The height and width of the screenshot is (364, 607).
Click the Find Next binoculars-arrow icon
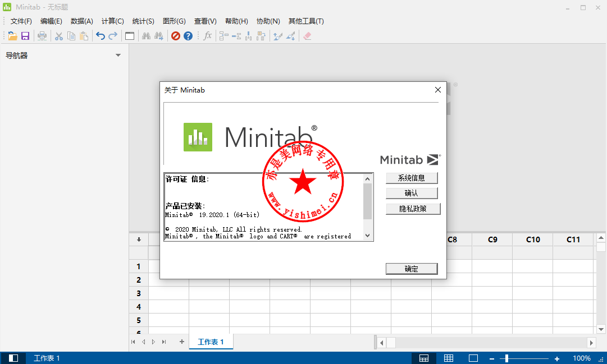coord(159,36)
